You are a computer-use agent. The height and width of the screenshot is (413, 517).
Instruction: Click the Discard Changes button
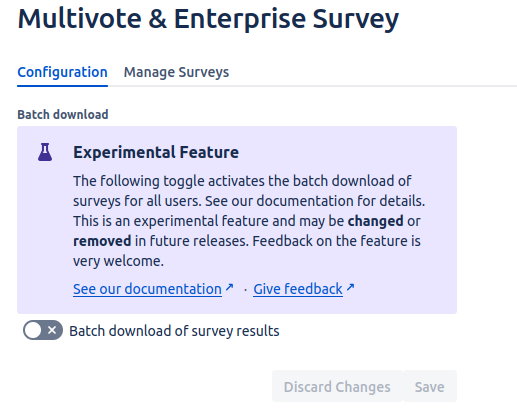click(x=337, y=386)
